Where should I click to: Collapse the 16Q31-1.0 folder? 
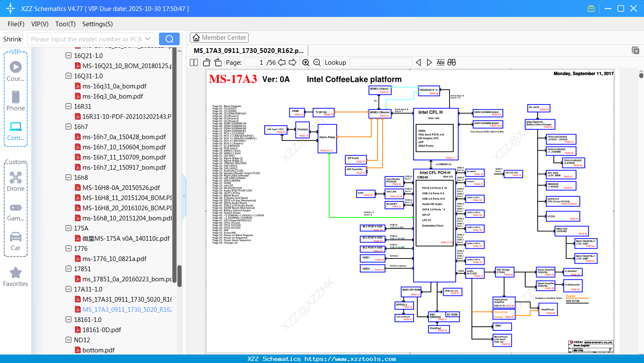point(69,76)
